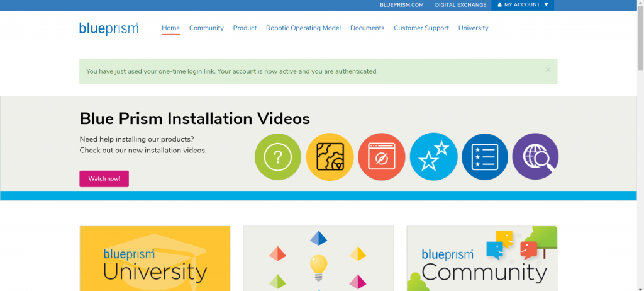Open the Documents menu item
Image resolution: width=644 pixels, height=291 pixels.
pos(367,28)
